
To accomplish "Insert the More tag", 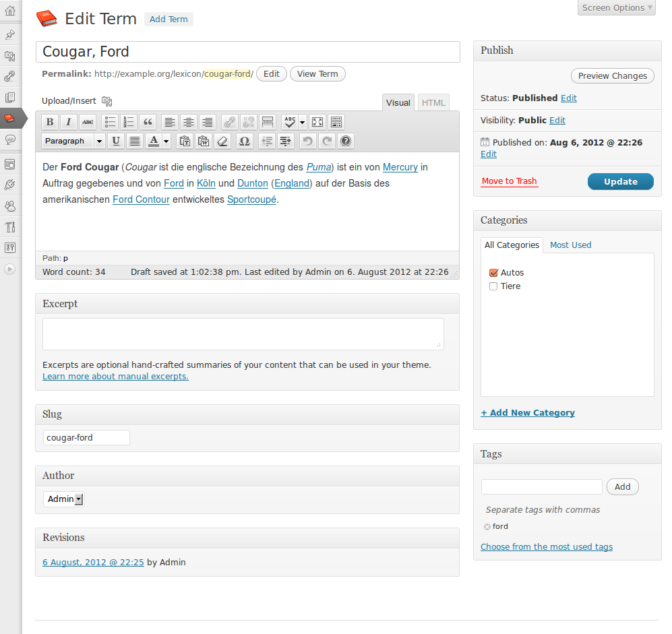I will 268,122.
